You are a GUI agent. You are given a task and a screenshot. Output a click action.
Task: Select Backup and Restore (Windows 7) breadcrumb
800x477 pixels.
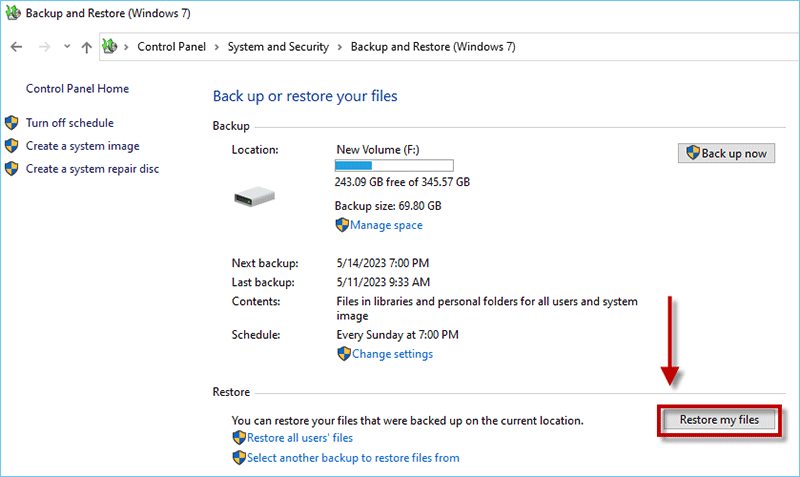tap(433, 46)
